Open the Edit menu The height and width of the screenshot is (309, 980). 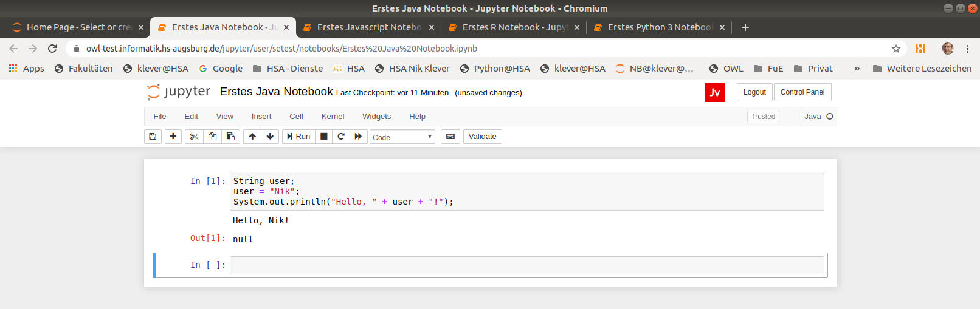[192, 117]
